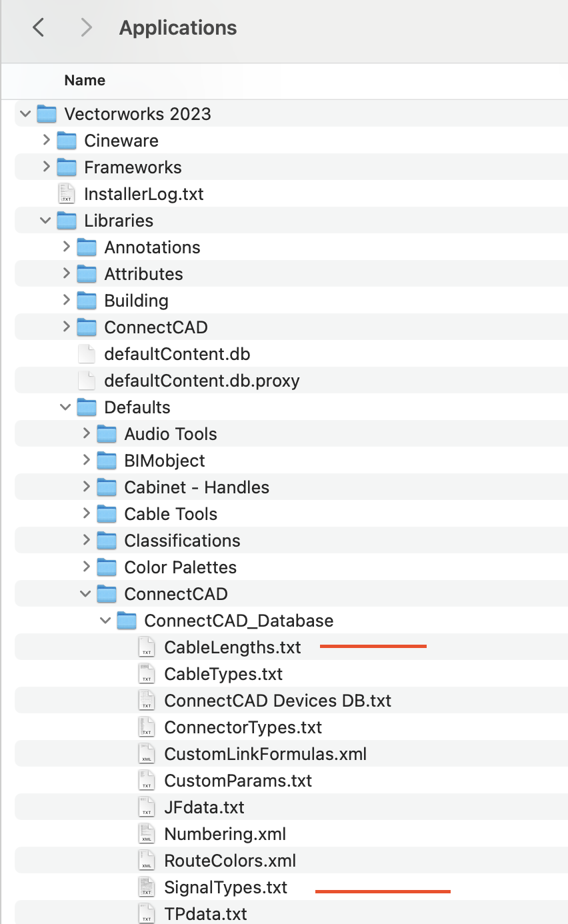Click the forward navigation arrow
This screenshot has height=924, width=568.
click(87, 27)
